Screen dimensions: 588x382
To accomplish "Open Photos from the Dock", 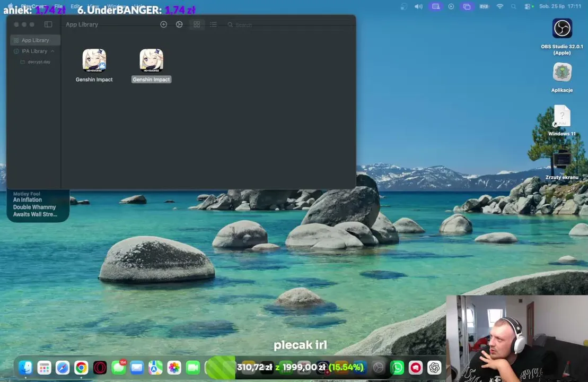I will (x=174, y=368).
